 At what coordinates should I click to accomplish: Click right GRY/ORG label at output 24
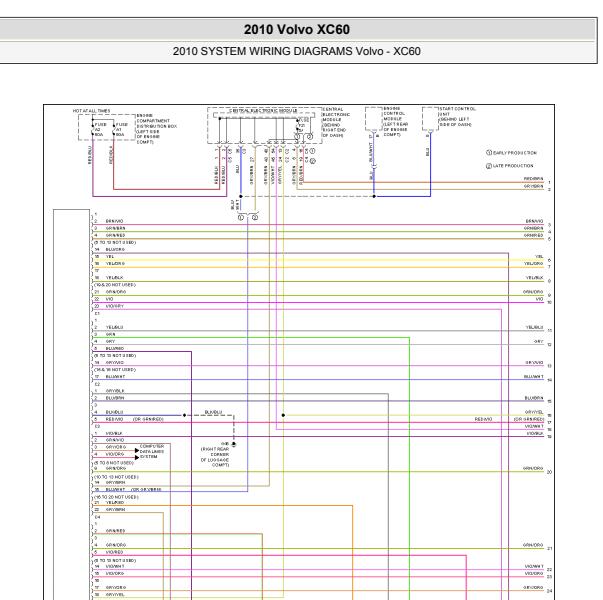point(533,587)
